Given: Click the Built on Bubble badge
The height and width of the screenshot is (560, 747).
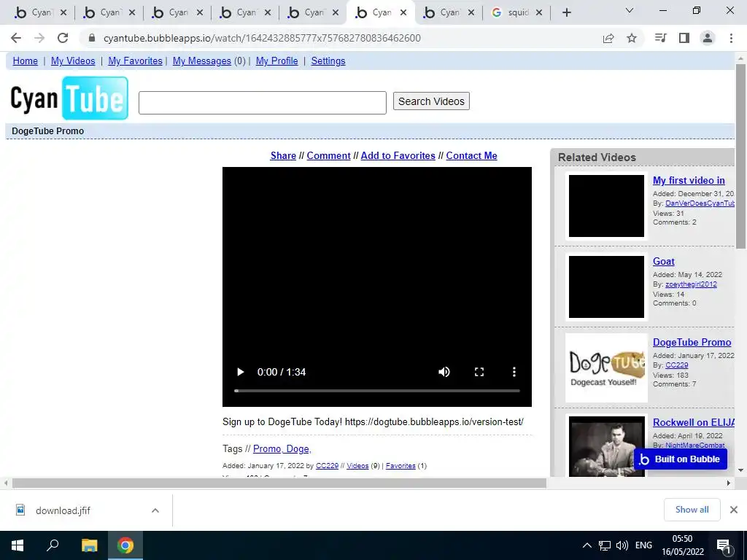Looking at the screenshot, I should (681, 459).
